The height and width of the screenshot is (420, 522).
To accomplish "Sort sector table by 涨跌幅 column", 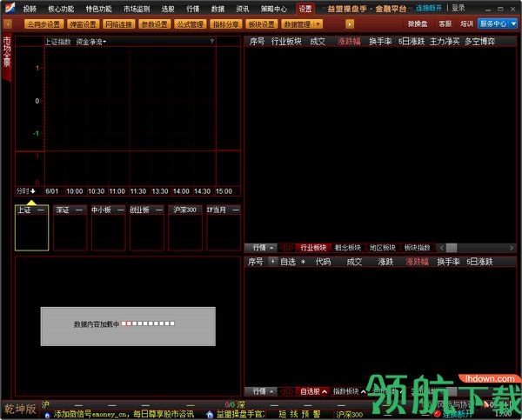I will (349, 41).
